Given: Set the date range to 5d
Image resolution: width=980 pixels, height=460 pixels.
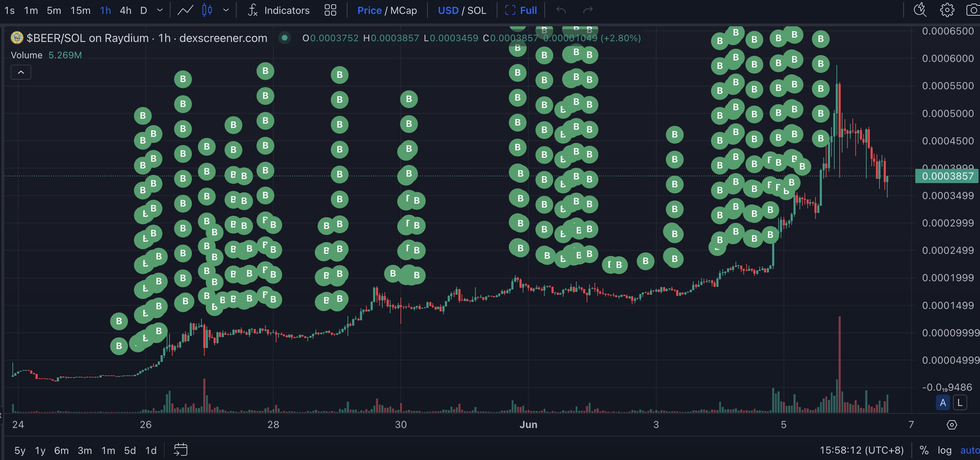Looking at the screenshot, I should (130, 450).
